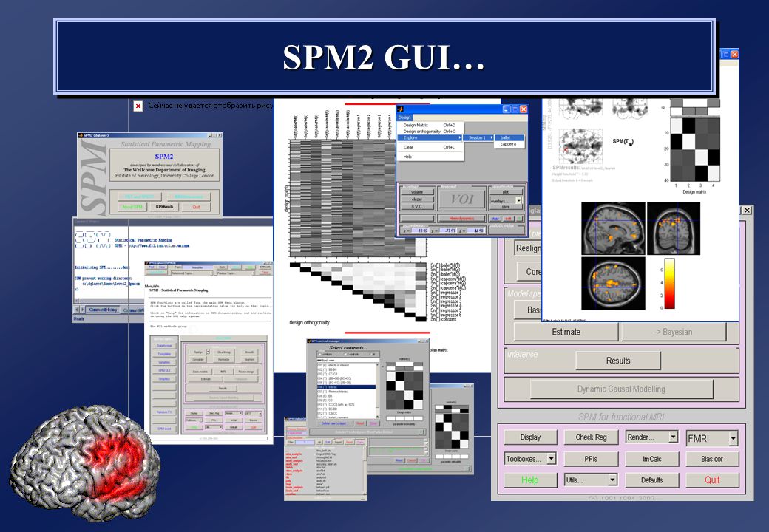Viewport: 769px width, 532px height.
Task: Open the overlays dropdown
Action: pyautogui.click(x=506, y=201)
